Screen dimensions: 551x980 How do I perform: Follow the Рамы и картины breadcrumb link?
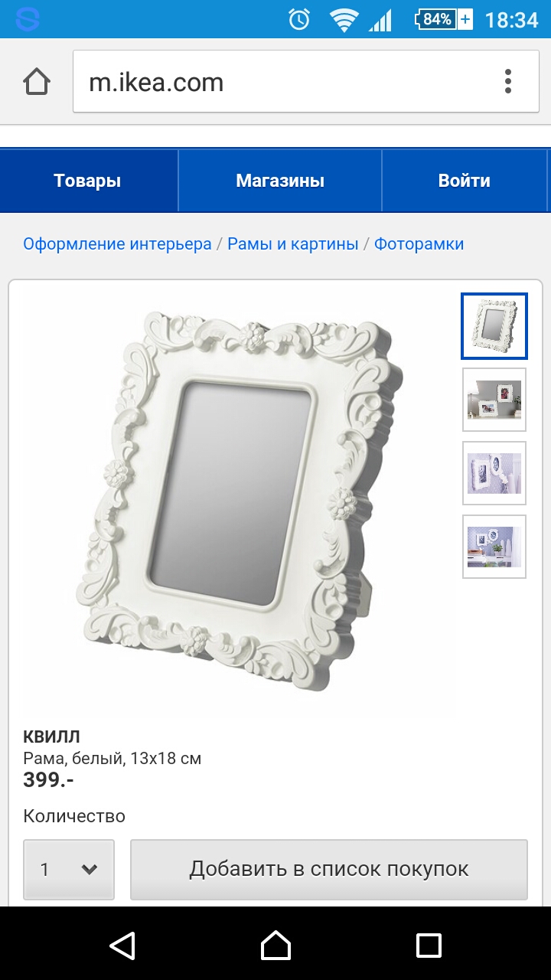(293, 244)
